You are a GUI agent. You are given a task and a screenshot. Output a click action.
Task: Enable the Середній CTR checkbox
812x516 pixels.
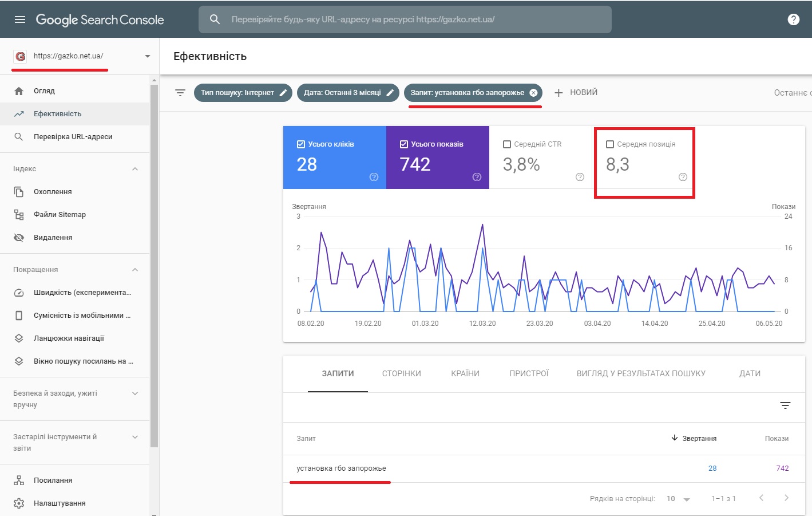point(507,144)
